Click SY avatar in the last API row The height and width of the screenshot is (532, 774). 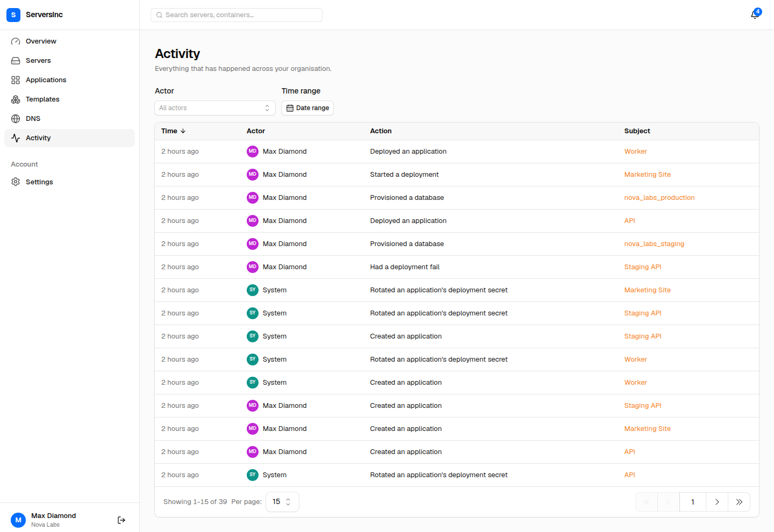pos(253,475)
